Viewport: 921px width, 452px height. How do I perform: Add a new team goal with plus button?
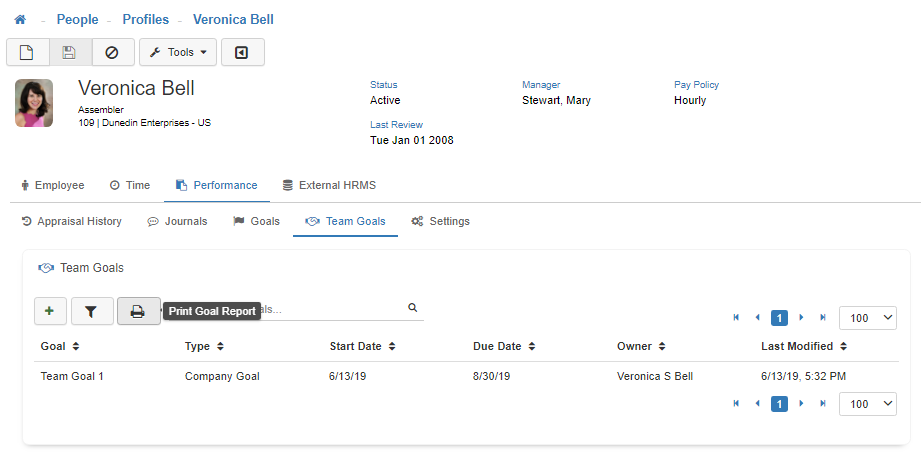[50, 312]
